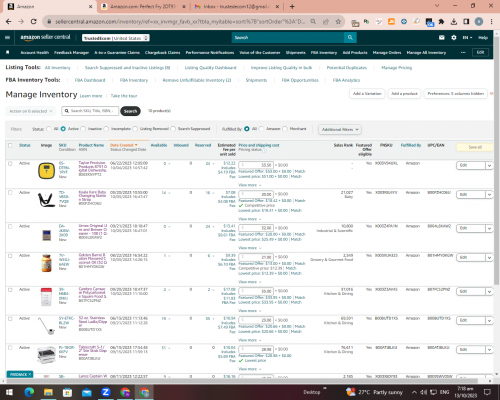Select the Incomplete status radio button

point(106,129)
